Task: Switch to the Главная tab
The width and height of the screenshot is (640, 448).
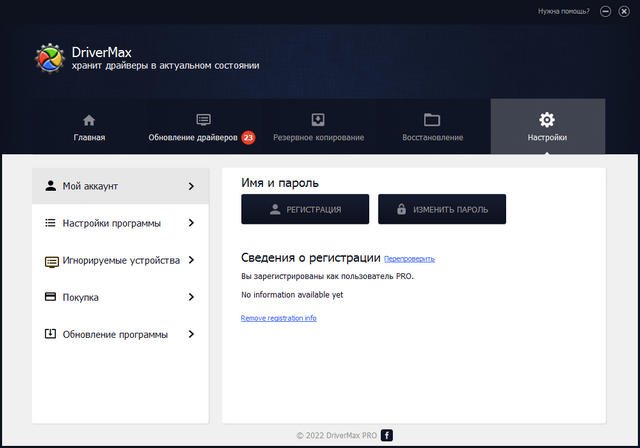Action: point(89,127)
